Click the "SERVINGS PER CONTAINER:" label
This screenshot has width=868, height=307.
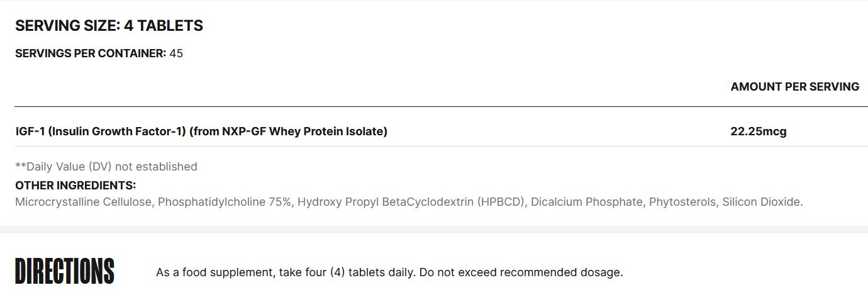click(x=91, y=53)
